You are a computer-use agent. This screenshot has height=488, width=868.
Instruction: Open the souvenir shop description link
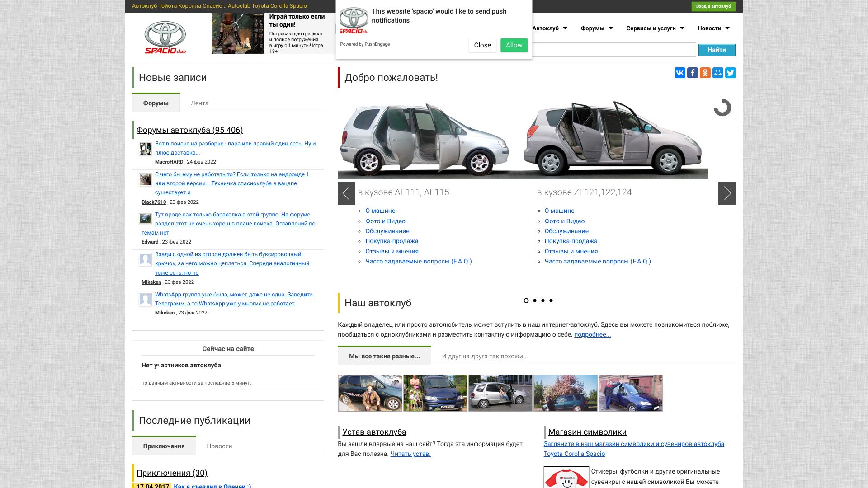pyautogui.click(x=634, y=449)
